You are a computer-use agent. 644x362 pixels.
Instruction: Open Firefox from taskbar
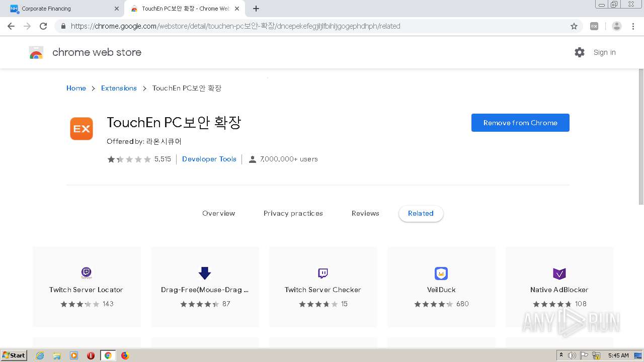(x=125, y=355)
